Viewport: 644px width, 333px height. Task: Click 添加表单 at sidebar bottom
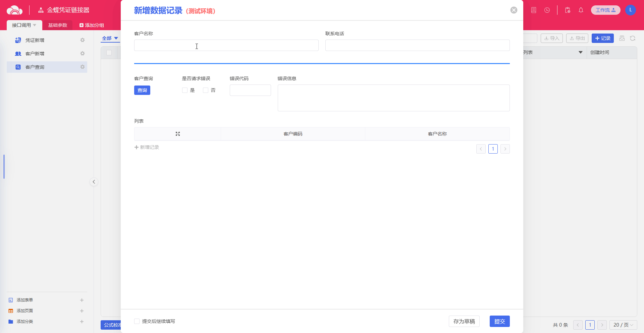coord(25,300)
